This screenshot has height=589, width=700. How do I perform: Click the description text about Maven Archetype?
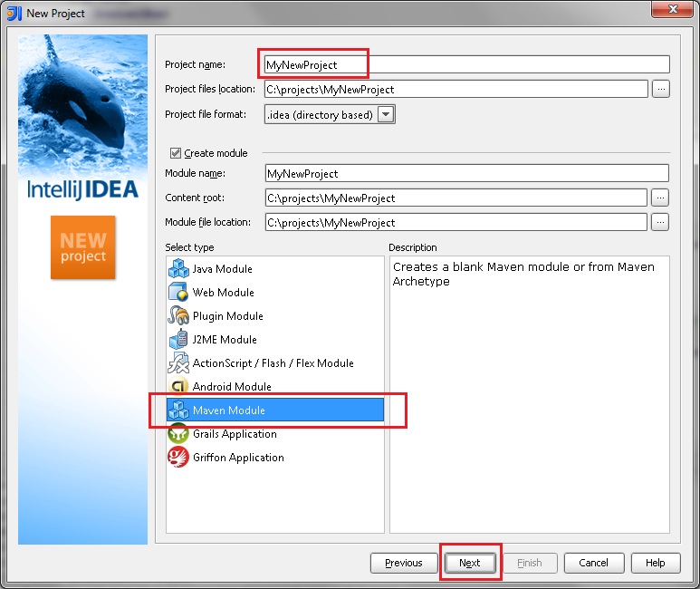[x=523, y=274]
